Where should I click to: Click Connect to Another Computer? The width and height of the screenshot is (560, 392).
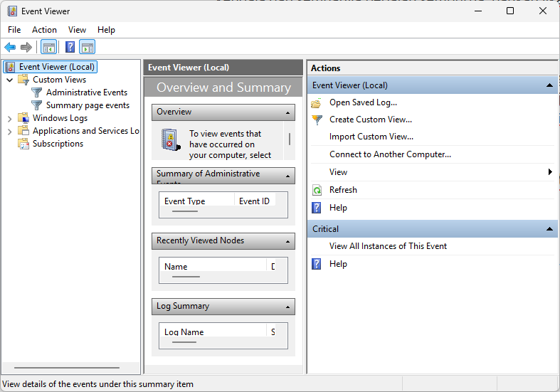(390, 154)
